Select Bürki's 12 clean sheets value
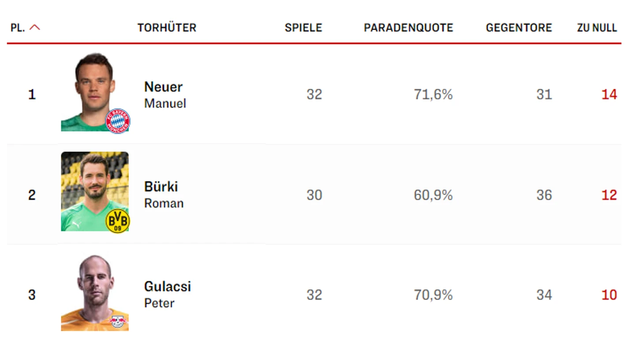The image size is (644, 340). (609, 195)
